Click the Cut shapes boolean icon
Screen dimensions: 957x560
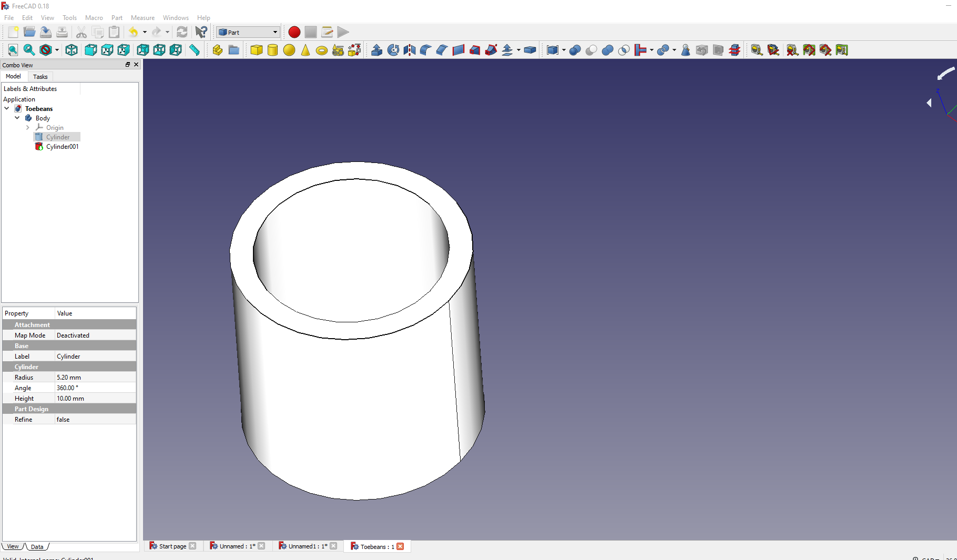(591, 50)
